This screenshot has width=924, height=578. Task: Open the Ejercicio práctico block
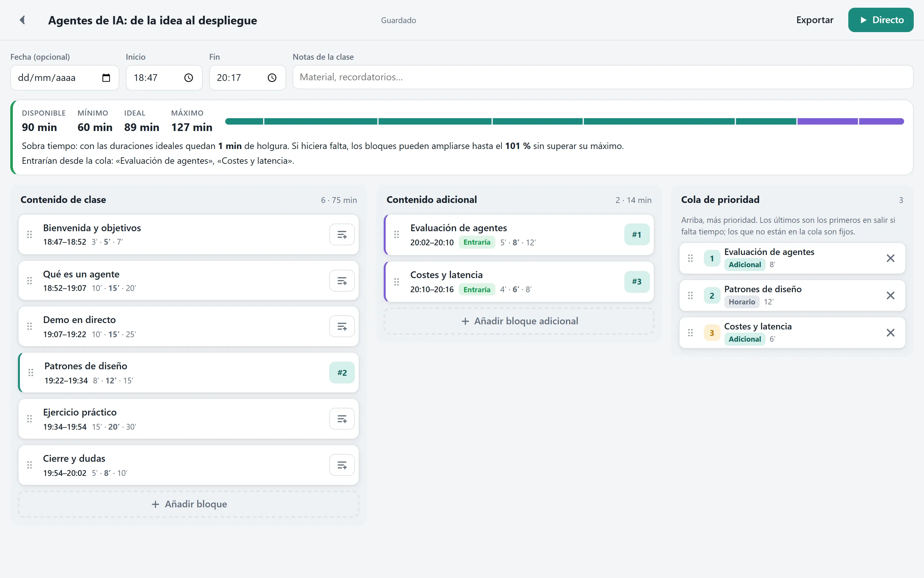point(189,419)
